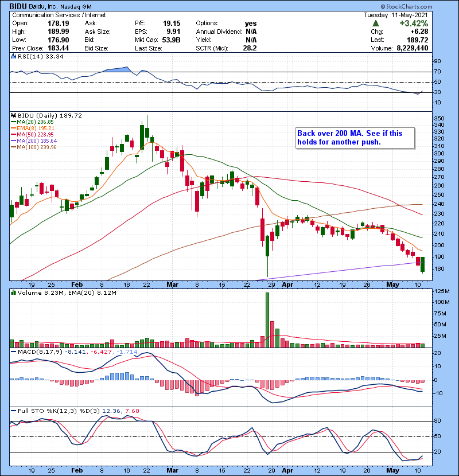Select the EMA(9) 195.21 legend entry
The width and height of the screenshot is (459, 476).
pos(34,128)
